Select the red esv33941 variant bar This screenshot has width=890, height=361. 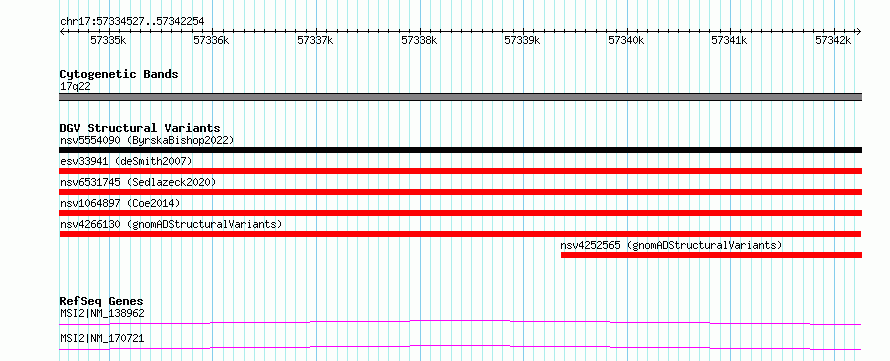[x=461, y=171]
